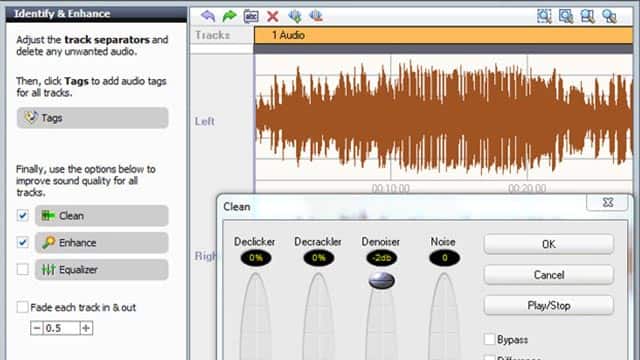Viewport: 640px width, 360px height.
Task: Click the Left channel waveform
Action: pyautogui.click(x=444, y=118)
